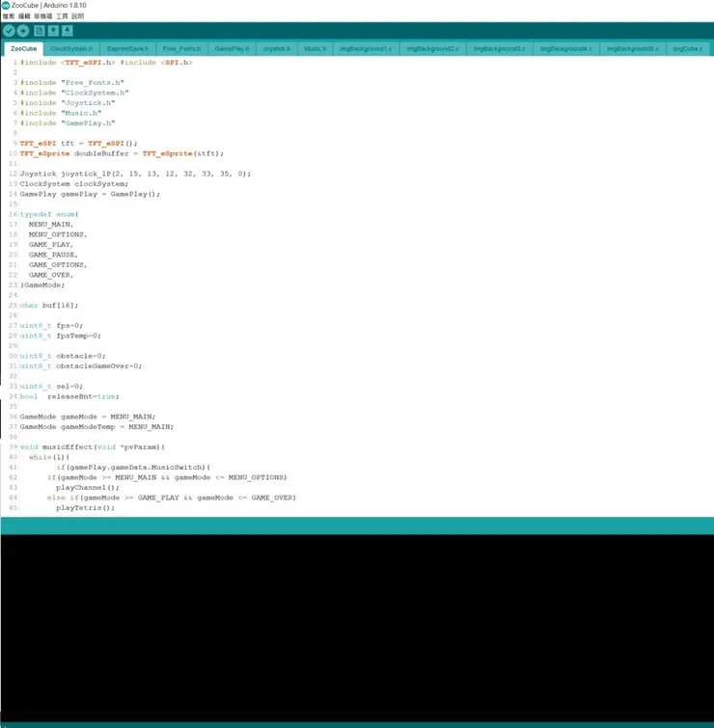Click the MENU_OPTIONS, enum entry
The width and height of the screenshot is (714, 728).
(58, 235)
